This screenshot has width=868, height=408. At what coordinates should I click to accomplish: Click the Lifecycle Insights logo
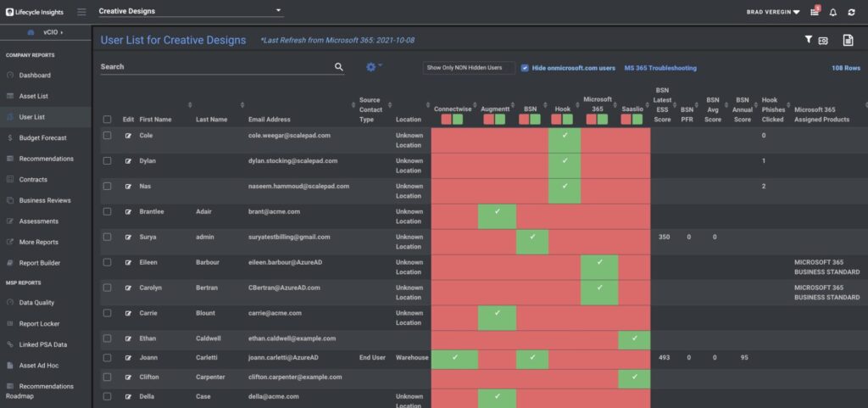pyautogui.click(x=34, y=12)
